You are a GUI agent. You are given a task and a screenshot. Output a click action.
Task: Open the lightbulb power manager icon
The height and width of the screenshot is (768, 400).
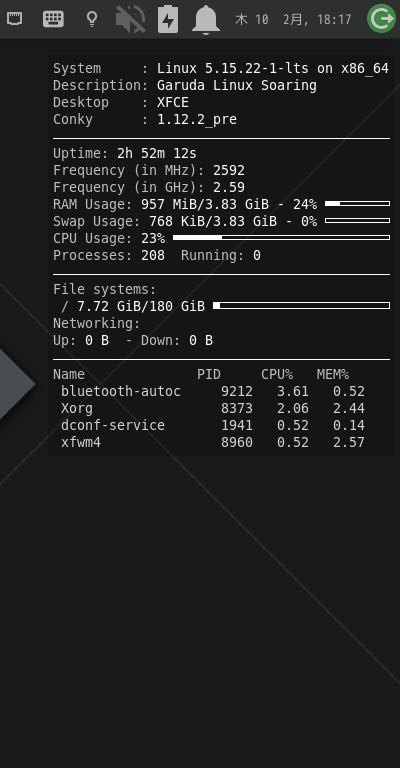(x=92, y=19)
